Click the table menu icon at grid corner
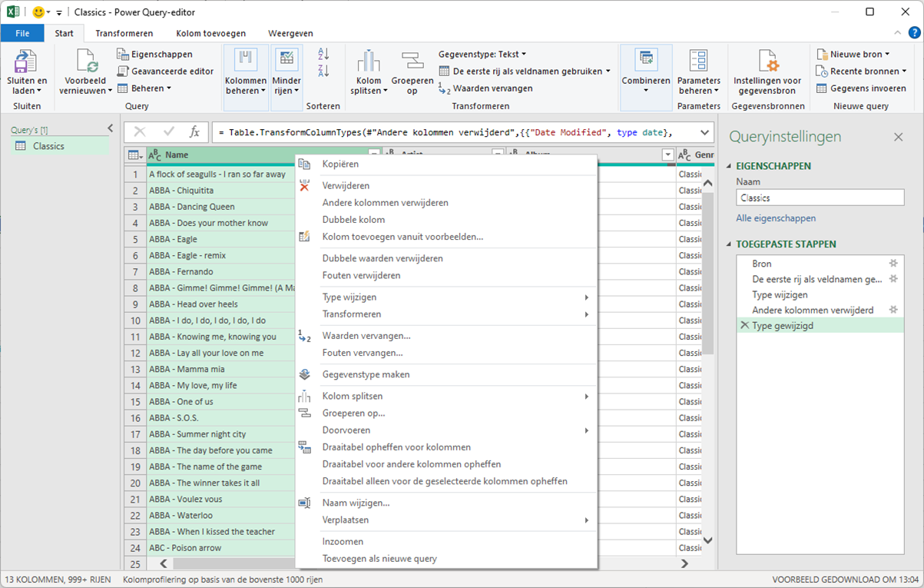The width and height of the screenshot is (924, 588). point(135,155)
